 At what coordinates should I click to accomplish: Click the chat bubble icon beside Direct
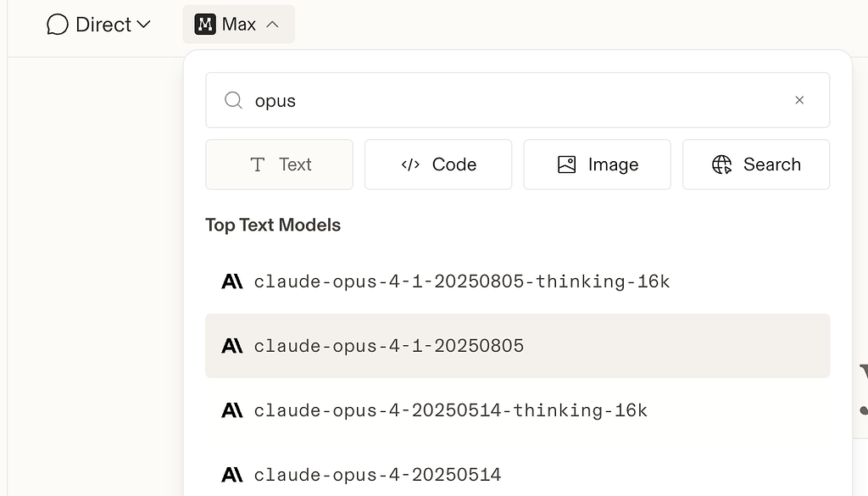click(x=58, y=25)
